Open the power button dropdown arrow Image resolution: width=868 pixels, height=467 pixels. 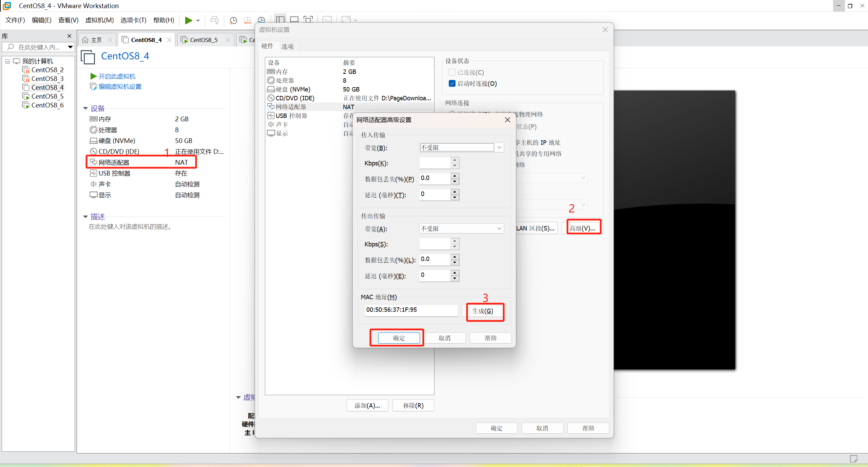tap(197, 20)
